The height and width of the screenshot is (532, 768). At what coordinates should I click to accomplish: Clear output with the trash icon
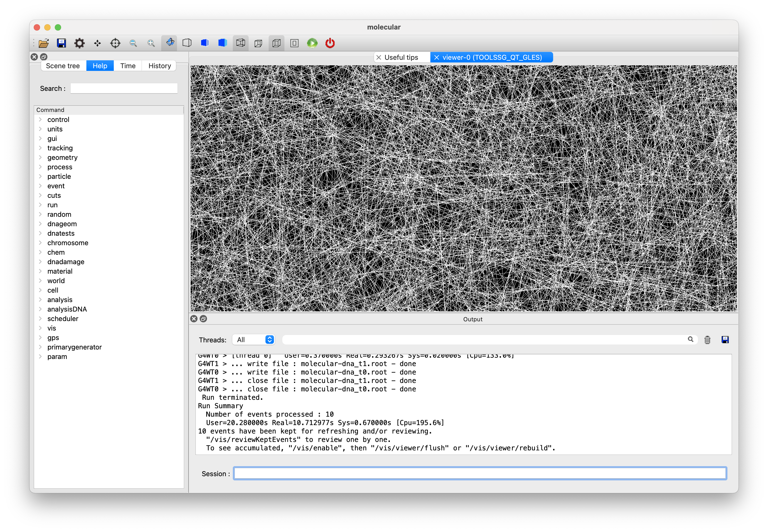[x=707, y=340]
